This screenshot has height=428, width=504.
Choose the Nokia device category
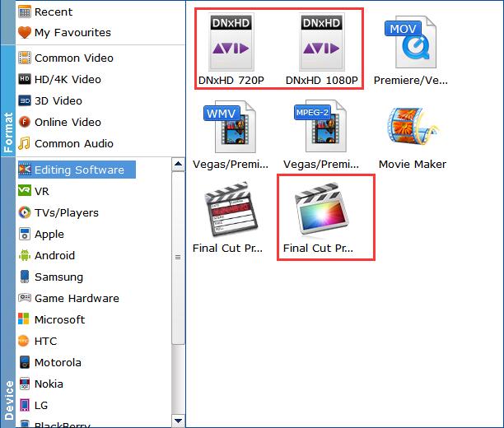(x=41, y=384)
